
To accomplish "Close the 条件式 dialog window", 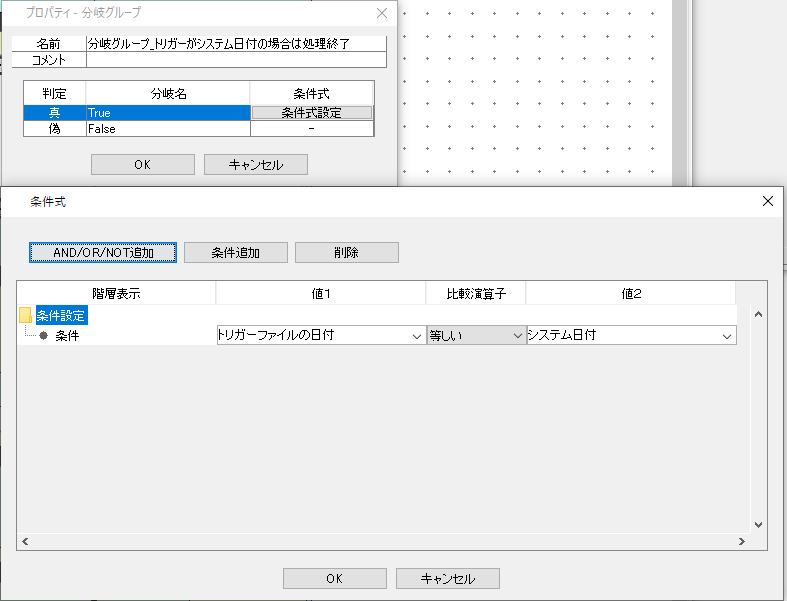I will 767,201.
